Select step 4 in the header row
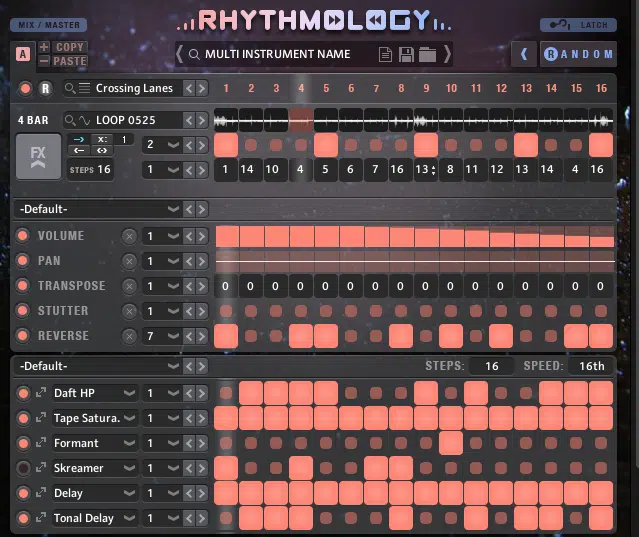Viewport: 639px width, 537px height. pyautogui.click(x=301, y=88)
